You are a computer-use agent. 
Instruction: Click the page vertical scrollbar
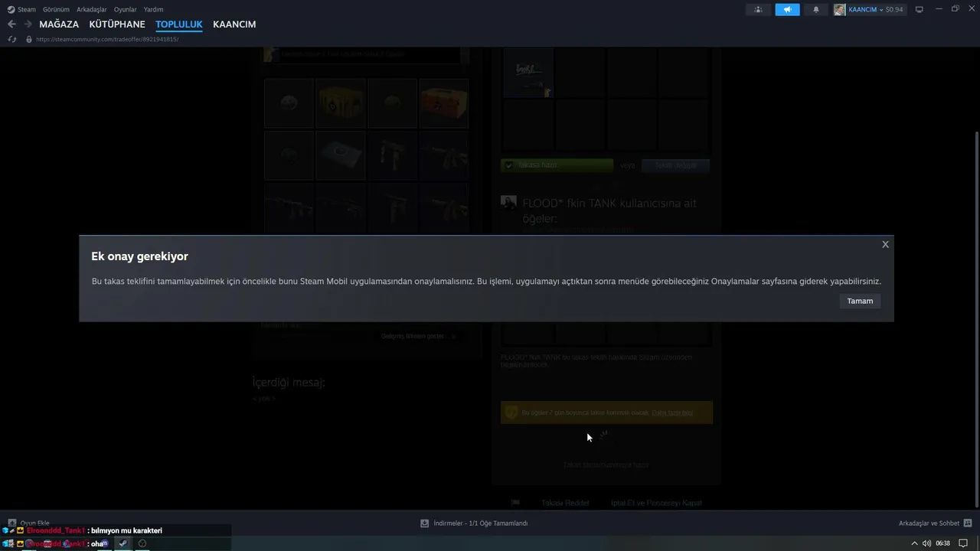point(976,318)
